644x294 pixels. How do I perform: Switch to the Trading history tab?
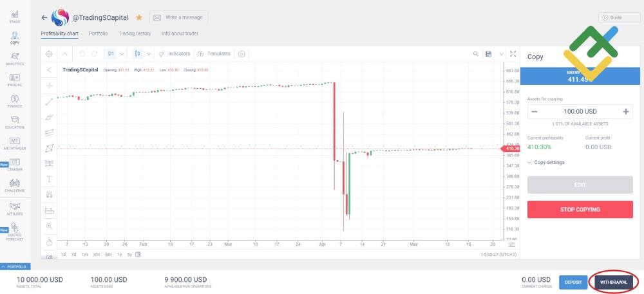click(x=135, y=33)
